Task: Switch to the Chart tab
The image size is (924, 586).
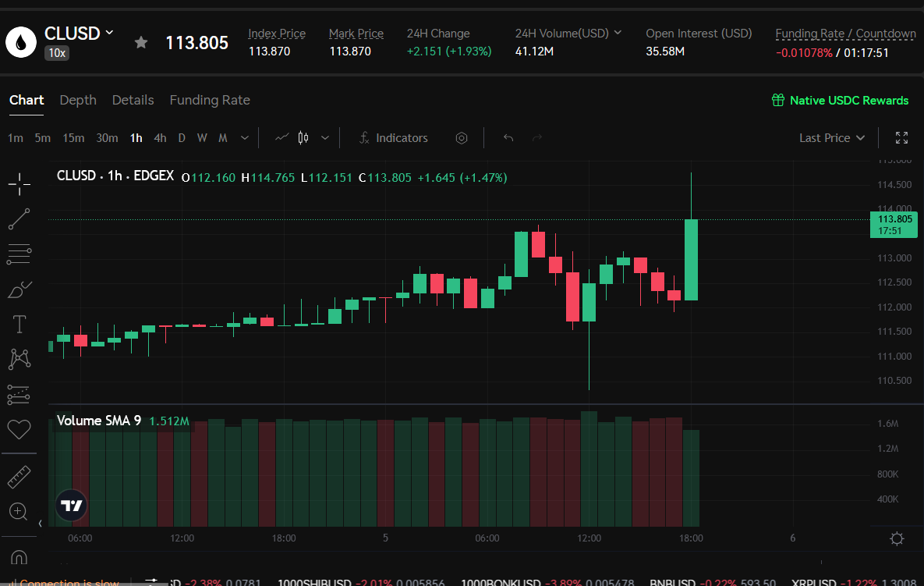Action: point(27,100)
